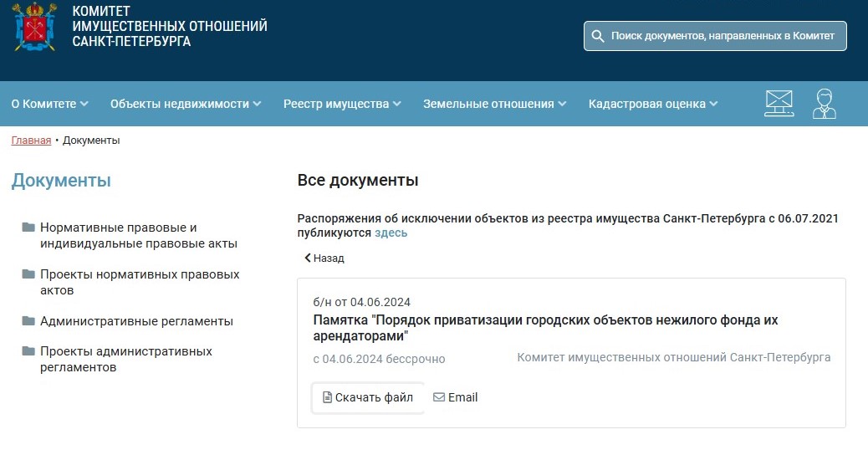Click the Комитет имущественных отношений site title
Screen dimensions: 868x450
[x=170, y=26]
